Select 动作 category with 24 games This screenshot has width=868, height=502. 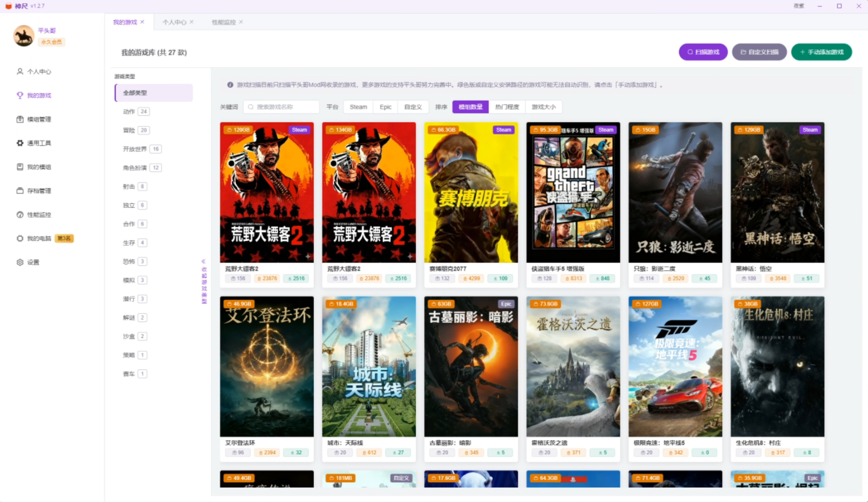[136, 112]
